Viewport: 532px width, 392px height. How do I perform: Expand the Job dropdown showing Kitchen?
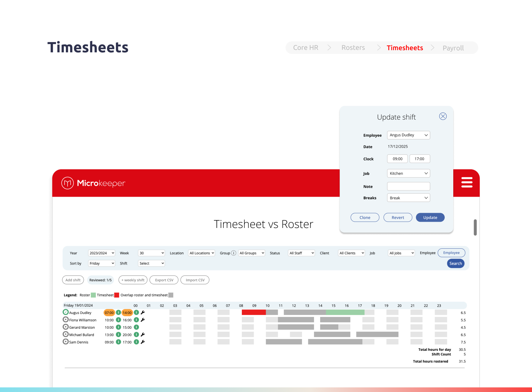pyautogui.click(x=408, y=173)
